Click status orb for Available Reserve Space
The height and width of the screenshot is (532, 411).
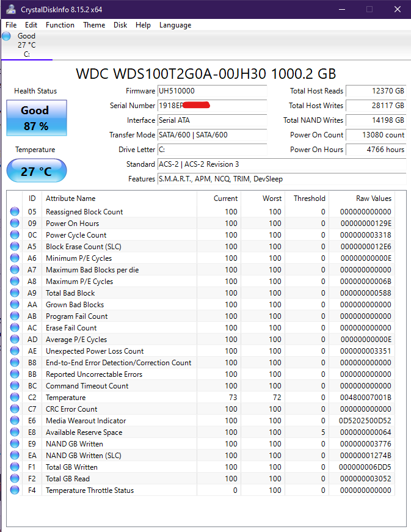(x=15, y=432)
